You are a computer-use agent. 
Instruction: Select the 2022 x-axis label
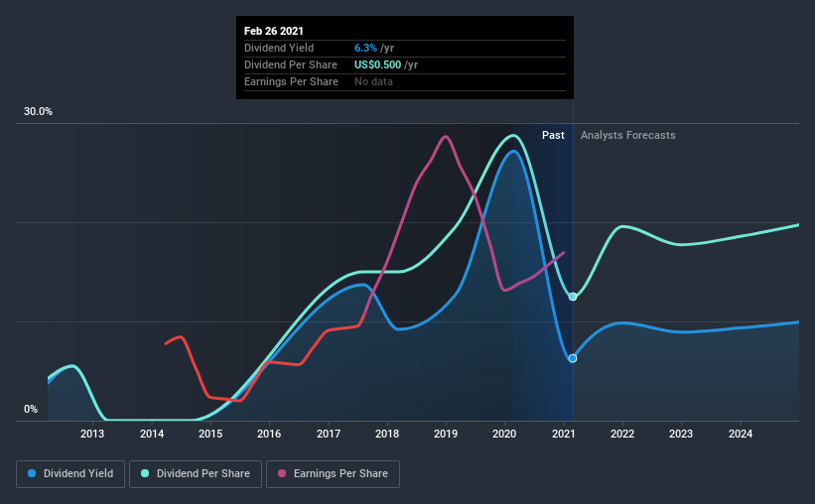click(x=622, y=434)
